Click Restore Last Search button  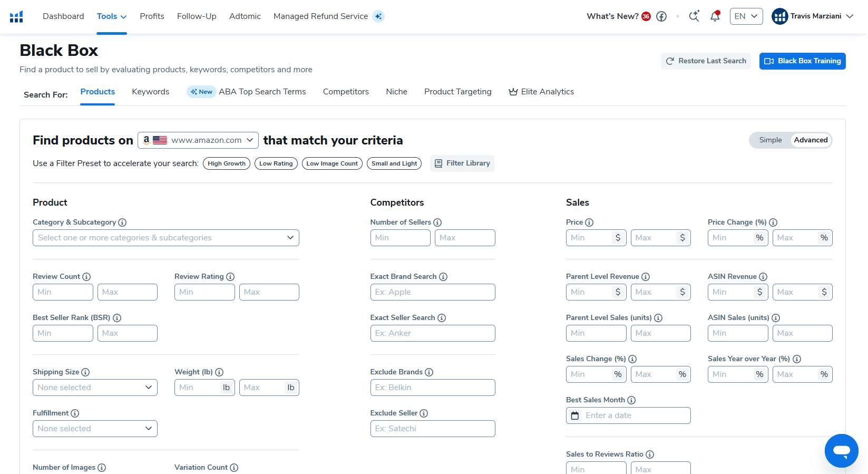706,61
